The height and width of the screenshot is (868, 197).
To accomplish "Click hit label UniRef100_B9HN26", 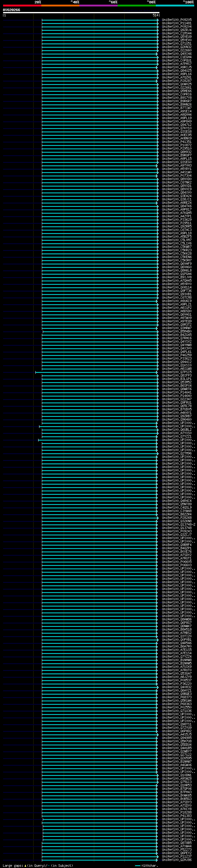I will pyautogui.click(x=177, y=104).
